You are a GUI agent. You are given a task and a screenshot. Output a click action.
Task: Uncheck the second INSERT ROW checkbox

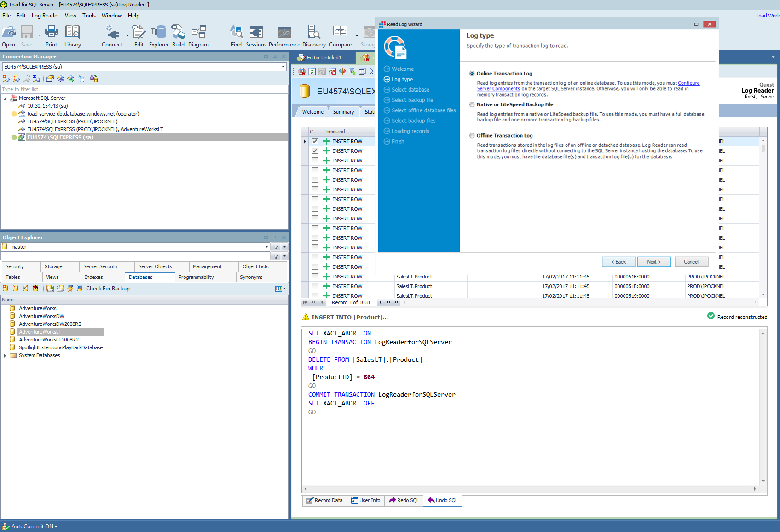315,151
